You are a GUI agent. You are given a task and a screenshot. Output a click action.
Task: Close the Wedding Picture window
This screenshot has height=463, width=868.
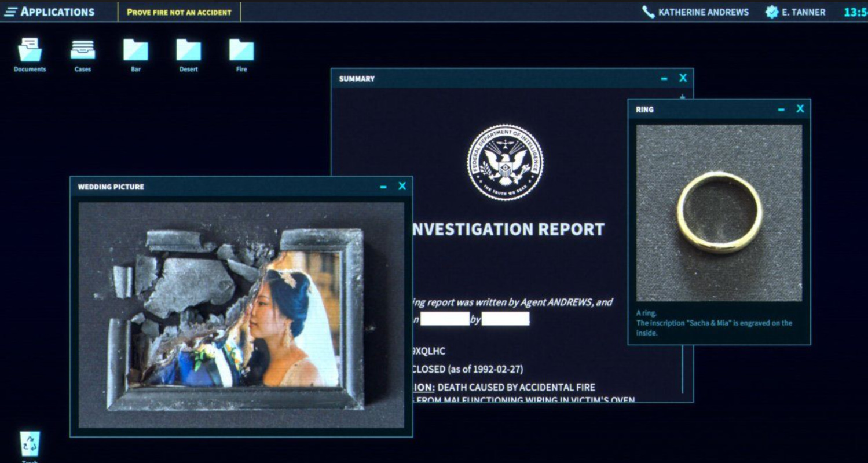pyautogui.click(x=402, y=187)
